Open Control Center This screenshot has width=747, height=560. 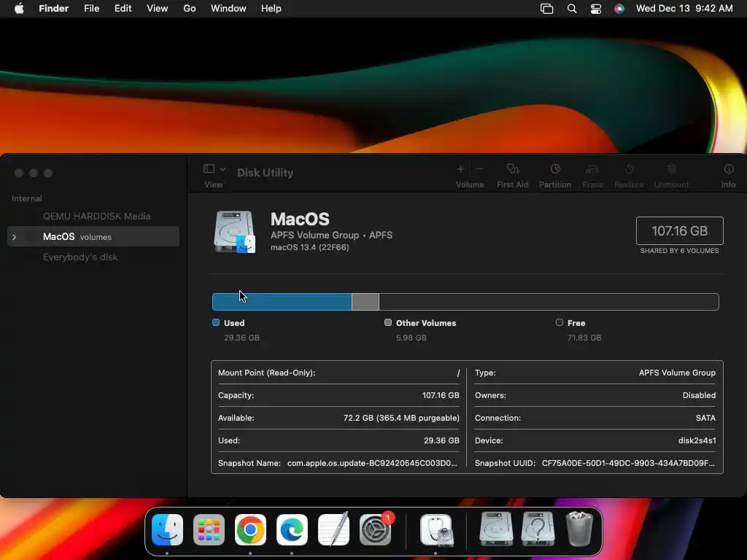coord(595,9)
